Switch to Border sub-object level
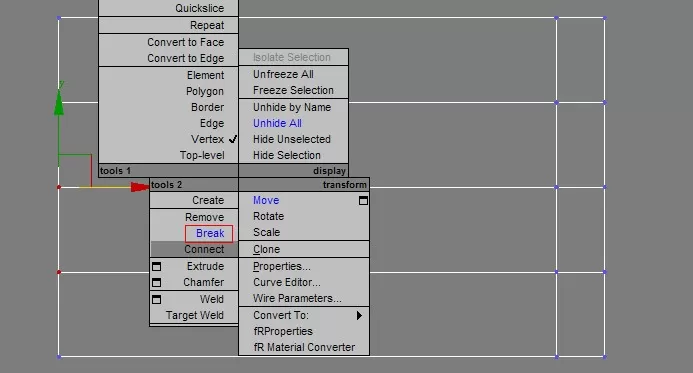The width and height of the screenshot is (693, 373). [x=207, y=107]
